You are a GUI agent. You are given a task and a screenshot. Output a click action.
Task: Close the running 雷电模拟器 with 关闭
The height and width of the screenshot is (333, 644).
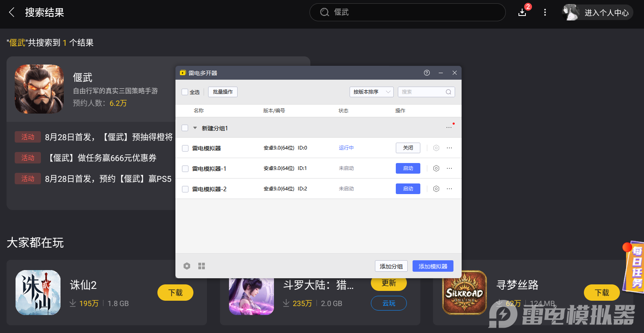coord(408,148)
